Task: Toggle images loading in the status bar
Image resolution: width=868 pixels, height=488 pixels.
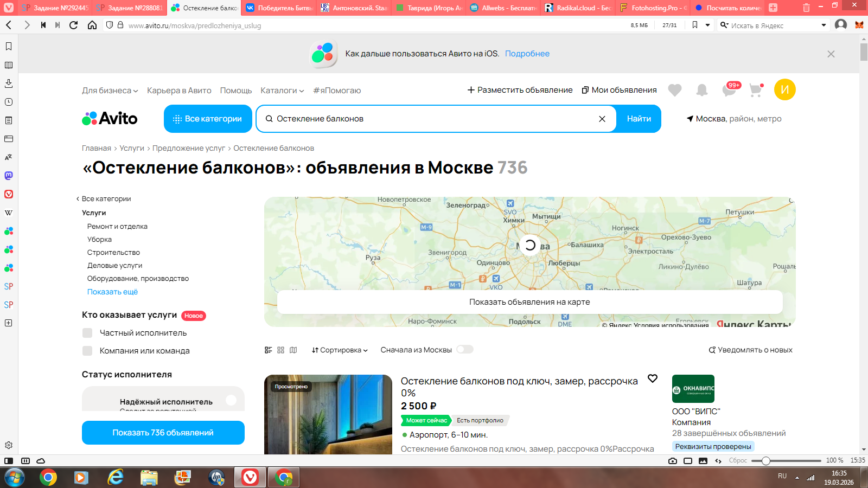Action: [703, 461]
